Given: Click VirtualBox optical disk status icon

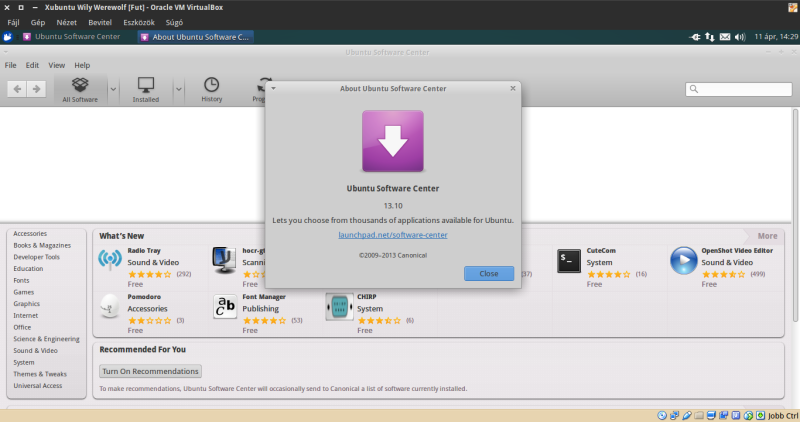Looking at the screenshot, I should pos(662,415).
